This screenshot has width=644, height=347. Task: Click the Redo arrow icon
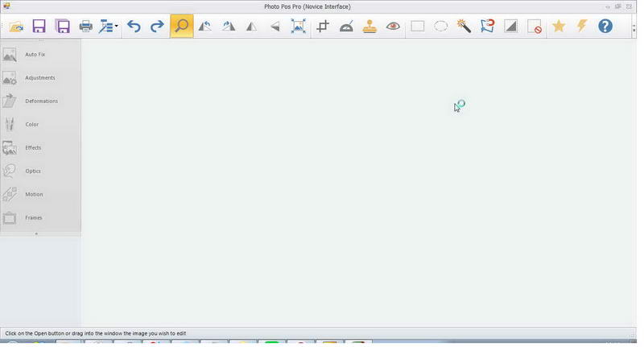(157, 27)
